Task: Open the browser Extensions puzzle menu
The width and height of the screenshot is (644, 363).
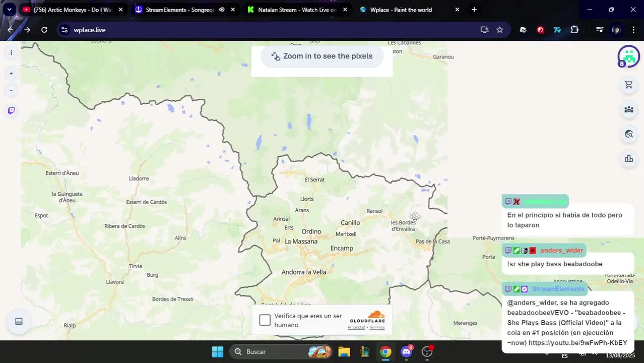Action: click(x=574, y=30)
